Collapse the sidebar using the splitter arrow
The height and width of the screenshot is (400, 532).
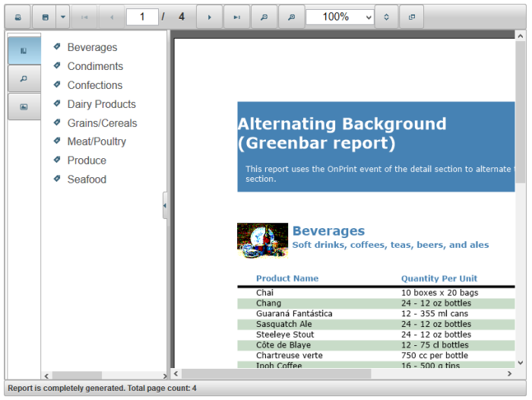pyautogui.click(x=165, y=205)
